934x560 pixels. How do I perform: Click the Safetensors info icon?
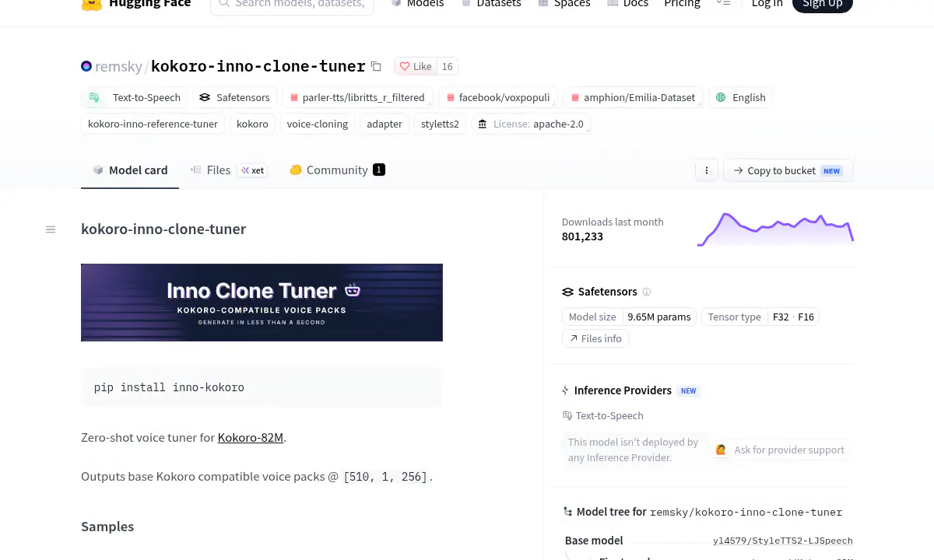tap(647, 292)
